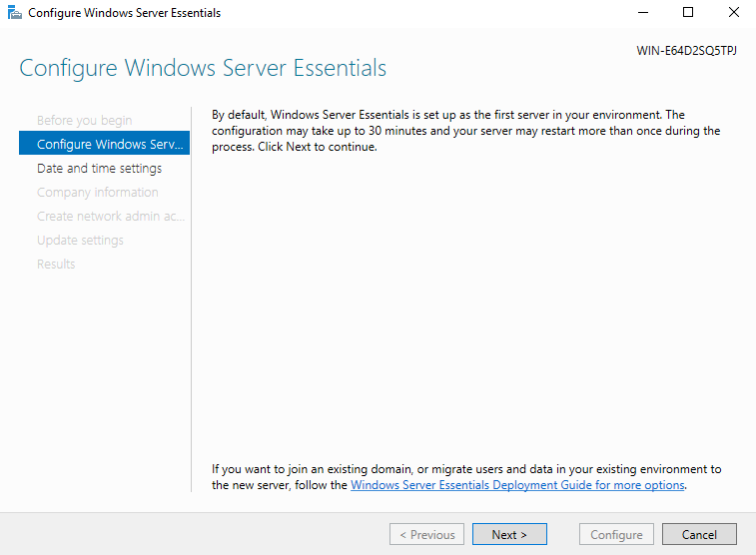Minimize the Configure Windows Server Essentials window
The width and height of the screenshot is (756, 555).
point(643,13)
